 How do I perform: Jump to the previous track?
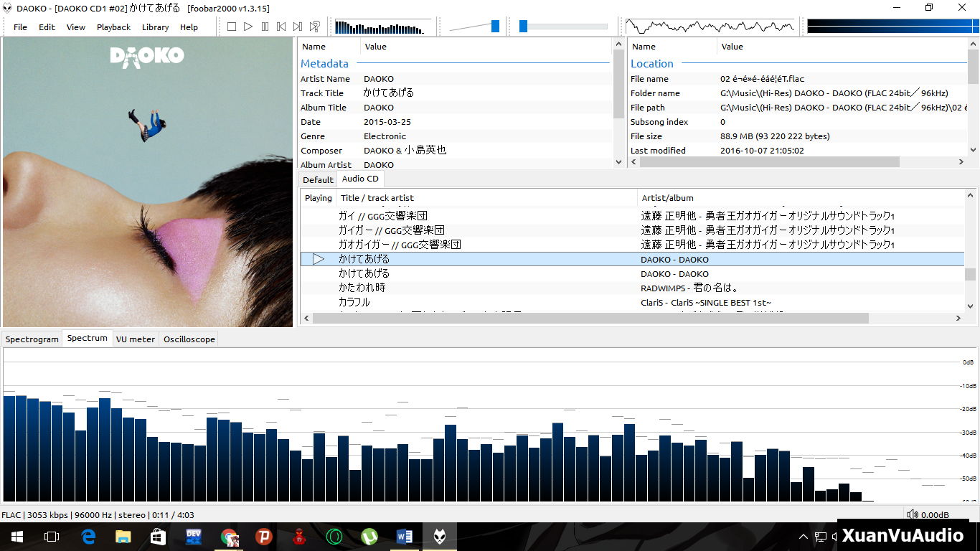(x=281, y=27)
